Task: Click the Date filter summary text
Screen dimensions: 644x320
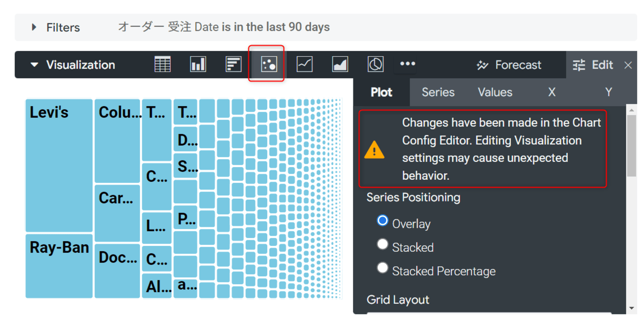Action: pyautogui.click(x=223, y=27)
